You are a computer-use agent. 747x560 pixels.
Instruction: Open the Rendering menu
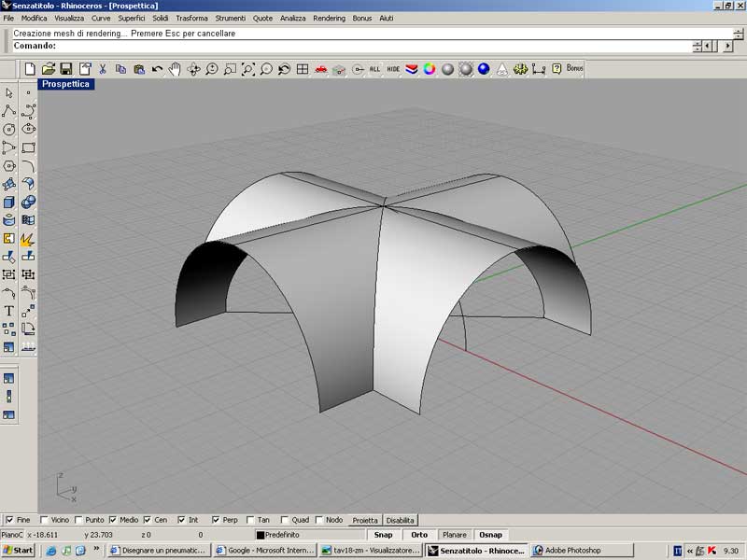click(x=329, y=18)
